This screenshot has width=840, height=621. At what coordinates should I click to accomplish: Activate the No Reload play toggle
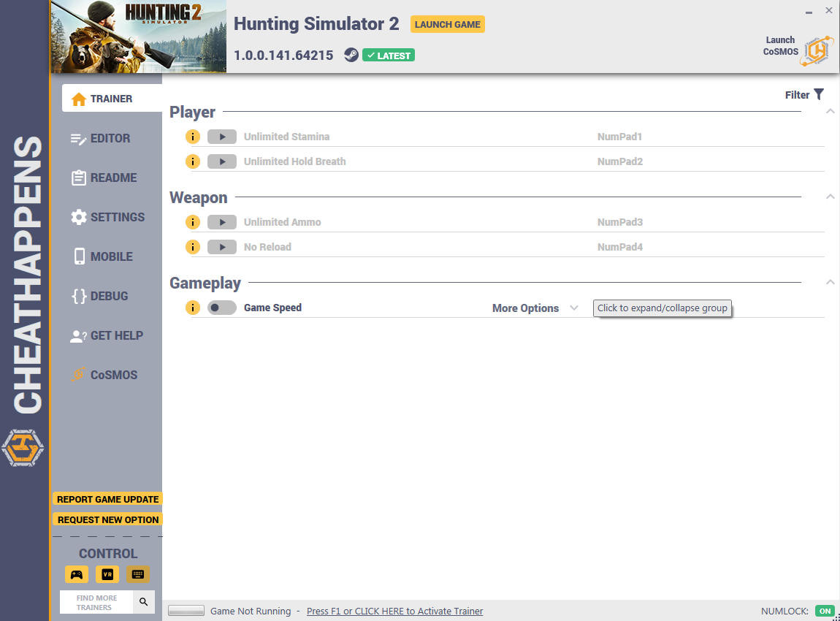222,247
